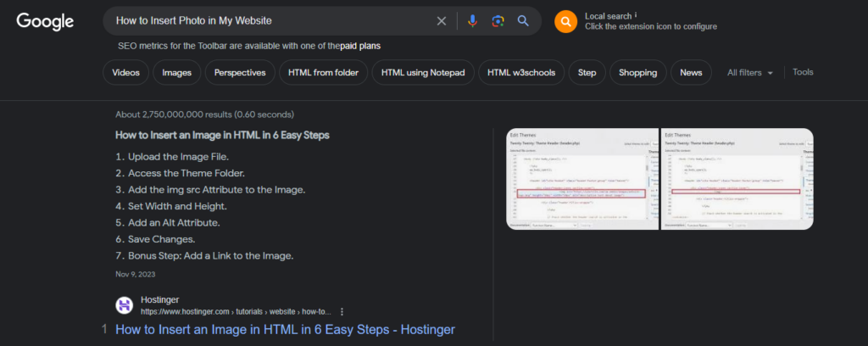Select the HTML using Notepad chip

(423, 73)
